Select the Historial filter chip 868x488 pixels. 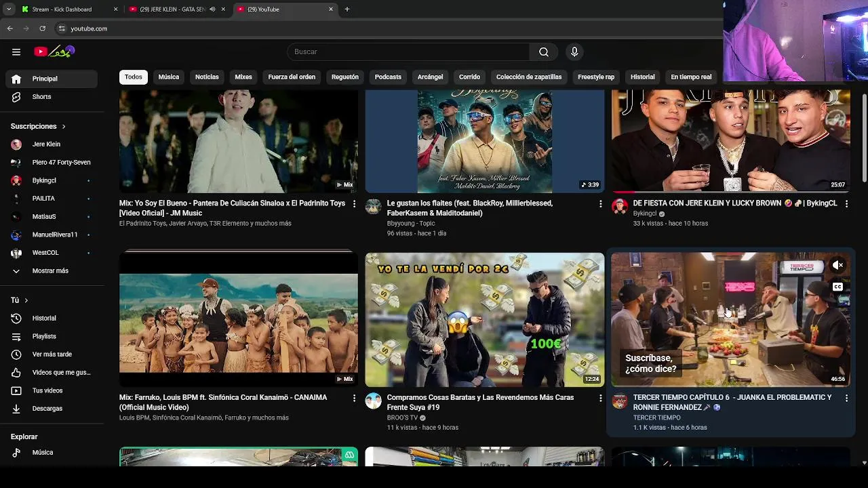643,77
